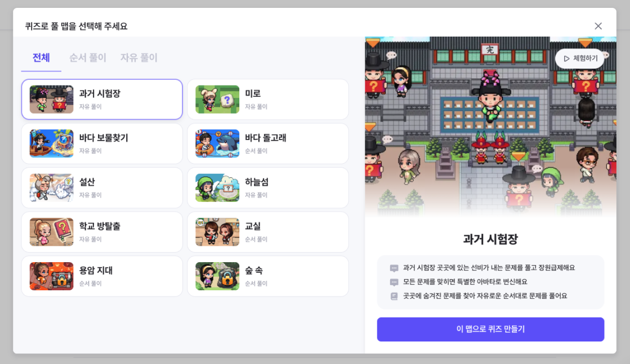
Task: Select the 하늘섬 map icon
Action: tap(217, 187)
